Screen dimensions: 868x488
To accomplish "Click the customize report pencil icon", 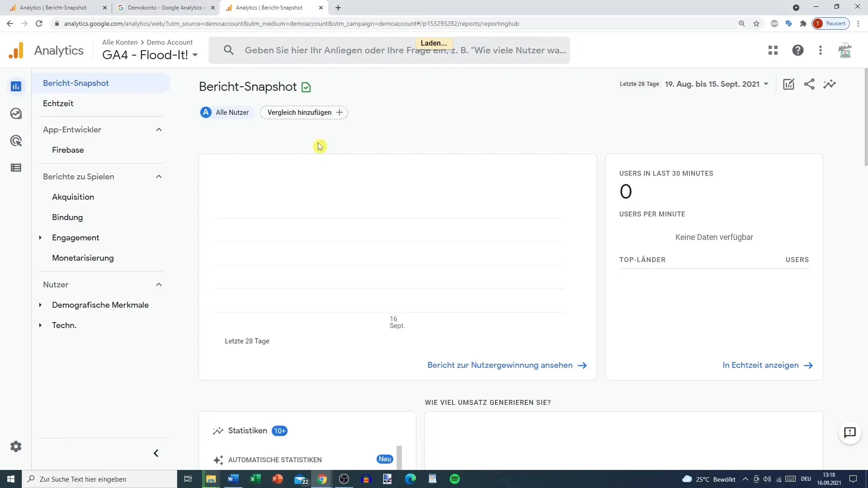I will click(x=788, y=84).
